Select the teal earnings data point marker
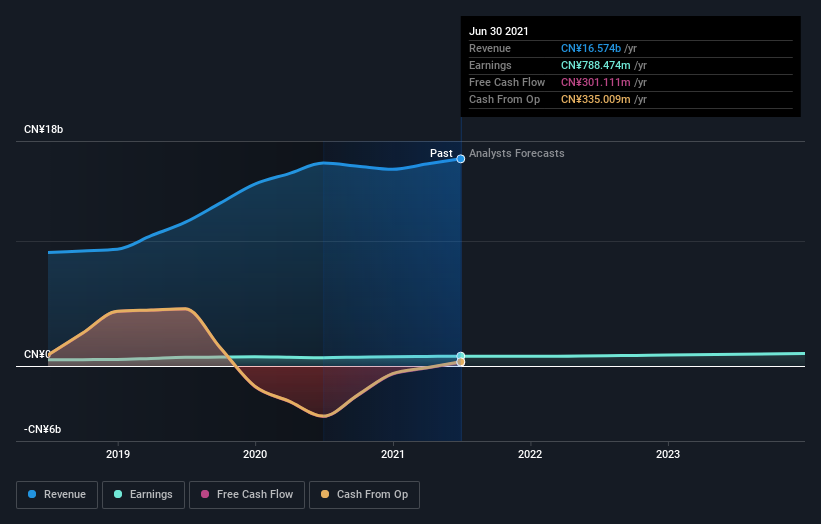821x524 pixels. [x=461, y=356]
